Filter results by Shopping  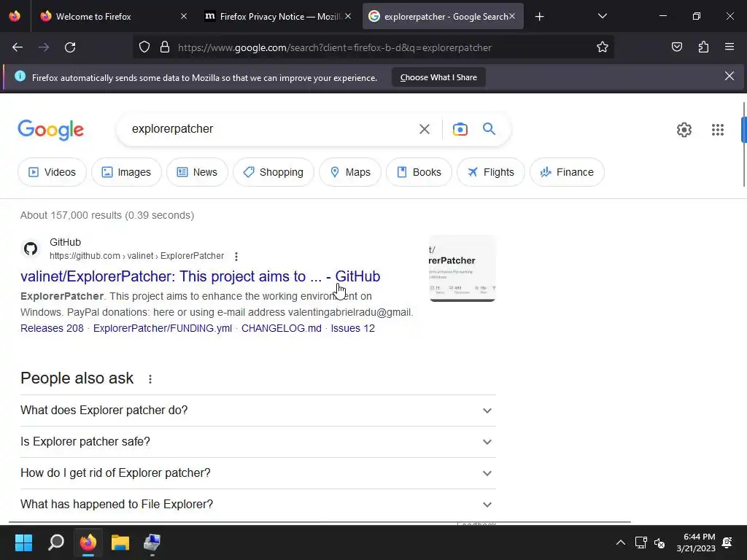coord(274,172)
